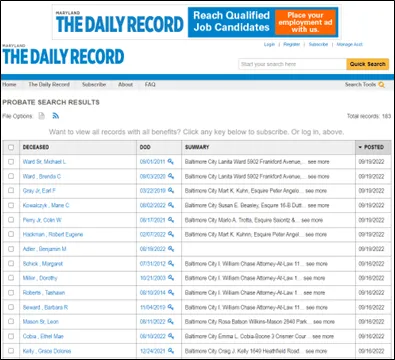The width and height of the screenshot is (395, 360).
Task: Open the Kelly, Grace Dolores record link
Action: [47, 351]
